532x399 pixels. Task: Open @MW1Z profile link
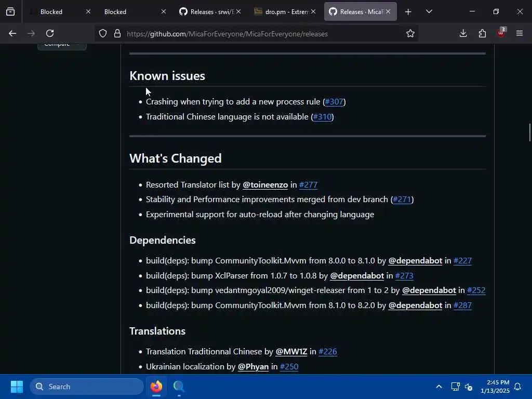pos(291,352)
